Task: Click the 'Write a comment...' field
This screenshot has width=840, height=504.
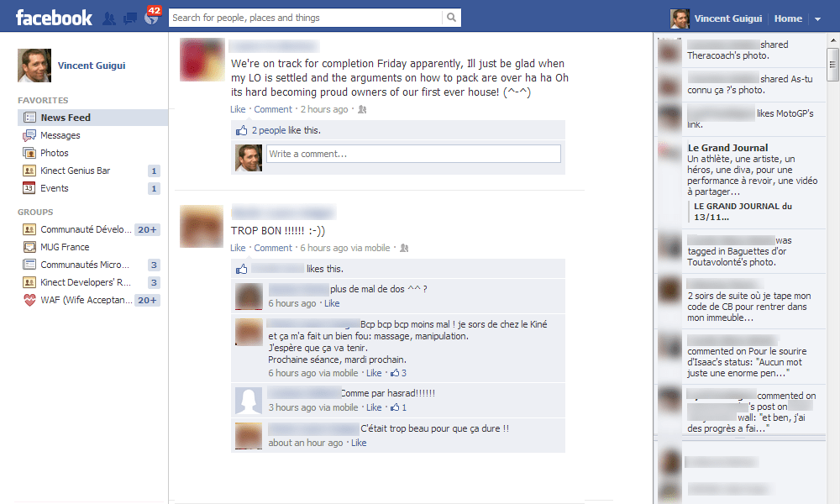Action: (x=413, y=154)
